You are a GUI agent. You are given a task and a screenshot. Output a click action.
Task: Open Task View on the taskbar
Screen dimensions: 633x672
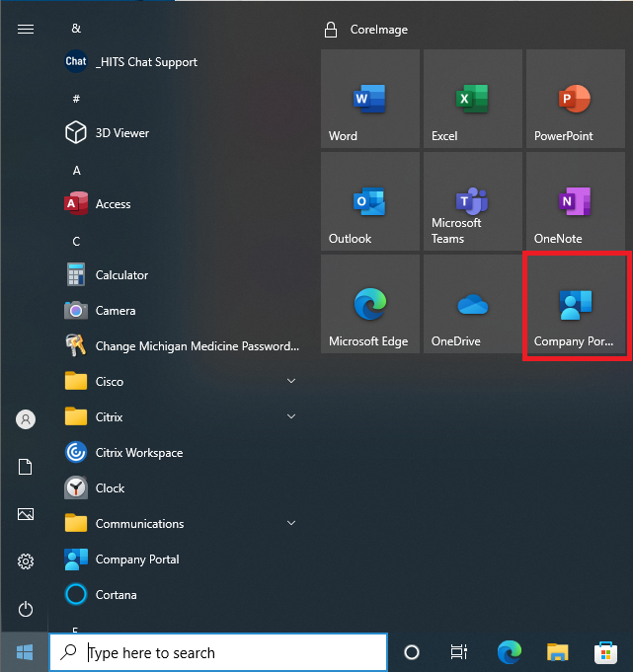[459, 652]
